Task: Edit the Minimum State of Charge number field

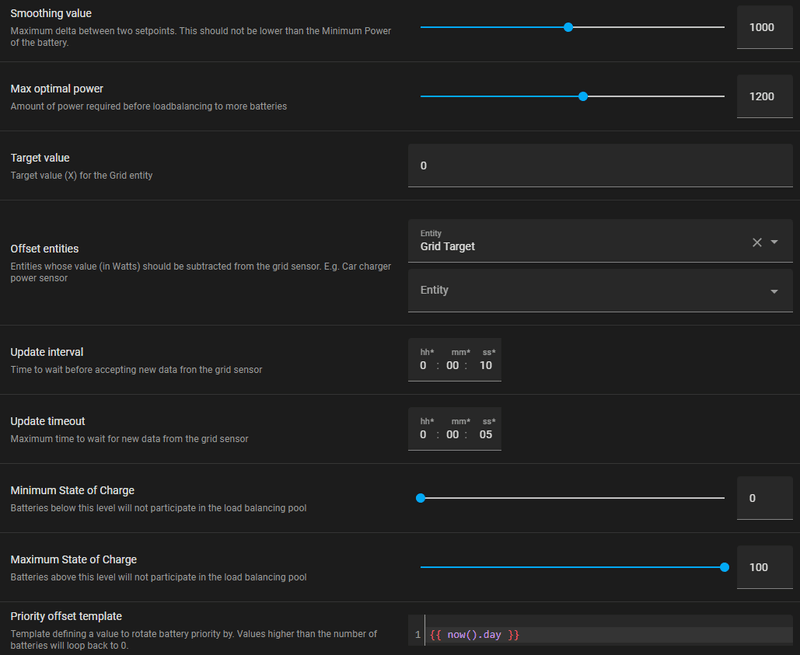Action: (764, 498)
